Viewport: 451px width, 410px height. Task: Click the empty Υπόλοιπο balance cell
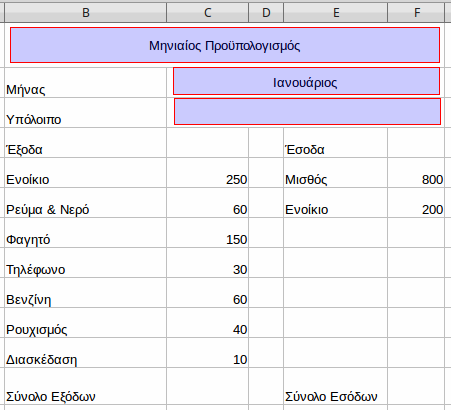pyautogui.click(x=307, y=111)
